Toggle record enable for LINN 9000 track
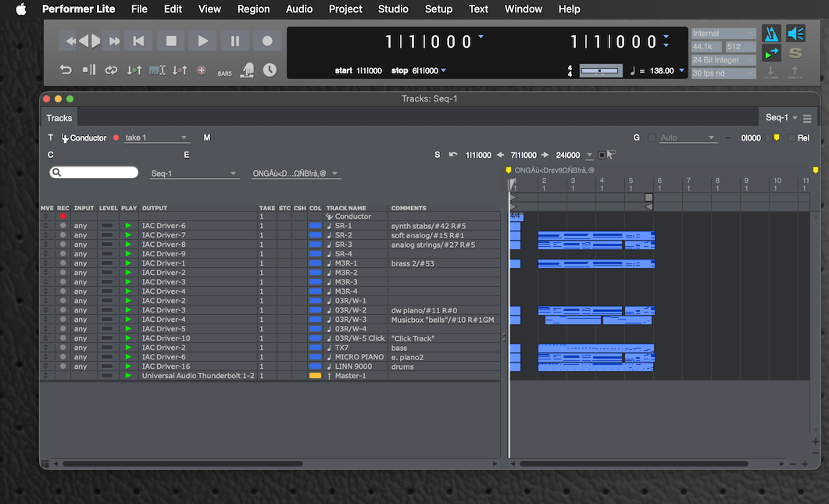Image resolution: width=829 pixels, height=504 pixels. coord(63,366)
